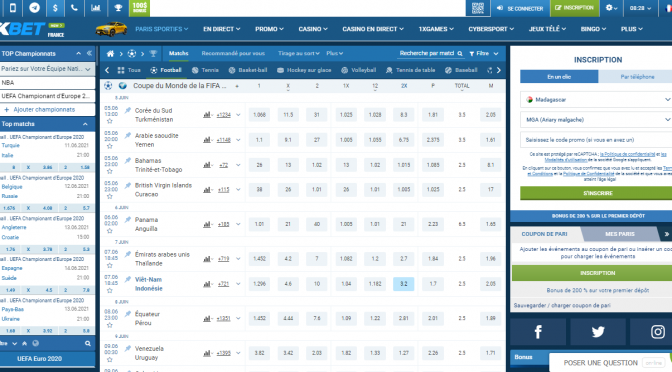Expand Pariez sur Votre Équipe dropdown

click(46, 69)
